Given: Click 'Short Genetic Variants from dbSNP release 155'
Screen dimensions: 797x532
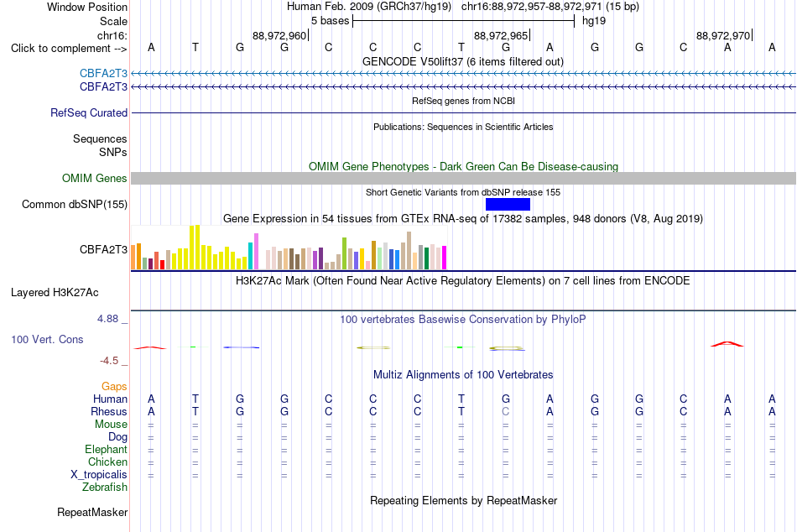Looking at the screenshot, I should (x=463, y=192).
